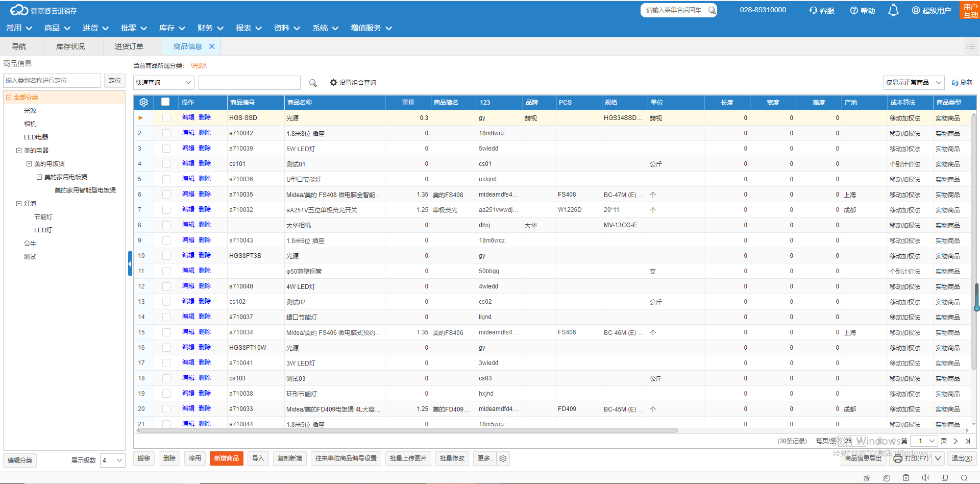Open the print options dropdown arrow
The height and width of the screenshot is (484, 980).
(x=938, y=458)
